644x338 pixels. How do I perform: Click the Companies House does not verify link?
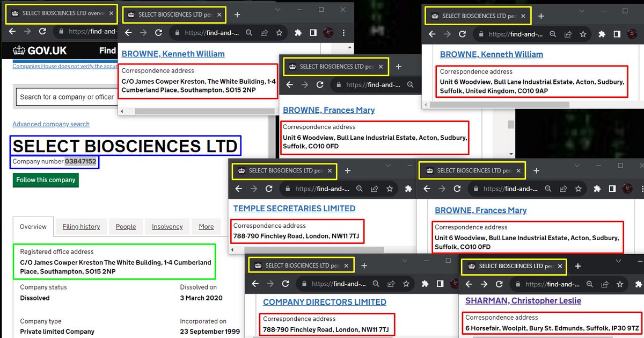click(x=64, y=66)
